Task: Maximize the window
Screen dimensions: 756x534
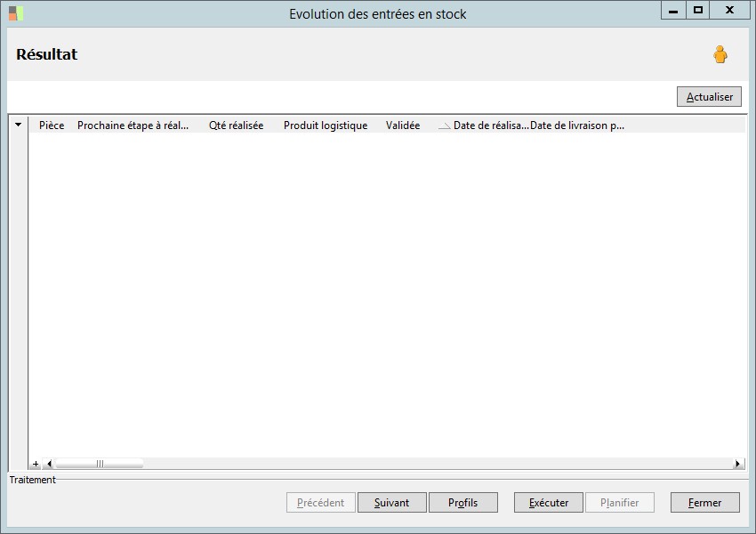Action: (x=697, y=11)
